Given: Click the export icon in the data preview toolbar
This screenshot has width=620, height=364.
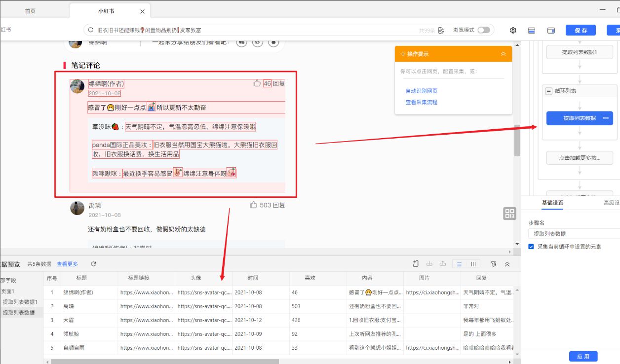Looking at the screenshot, I should 443,264.
